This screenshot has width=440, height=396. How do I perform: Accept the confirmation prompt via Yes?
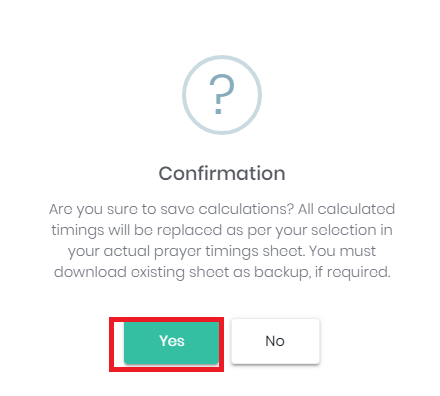click(171, 342)
